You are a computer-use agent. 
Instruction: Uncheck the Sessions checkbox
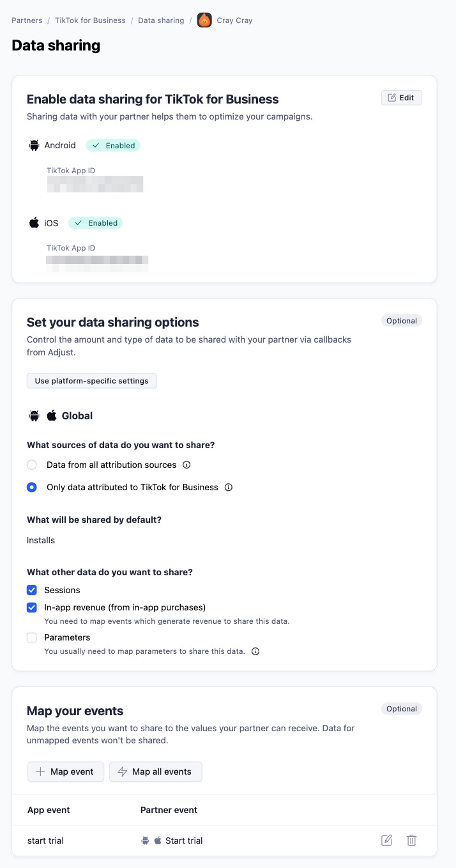(32, 591)
